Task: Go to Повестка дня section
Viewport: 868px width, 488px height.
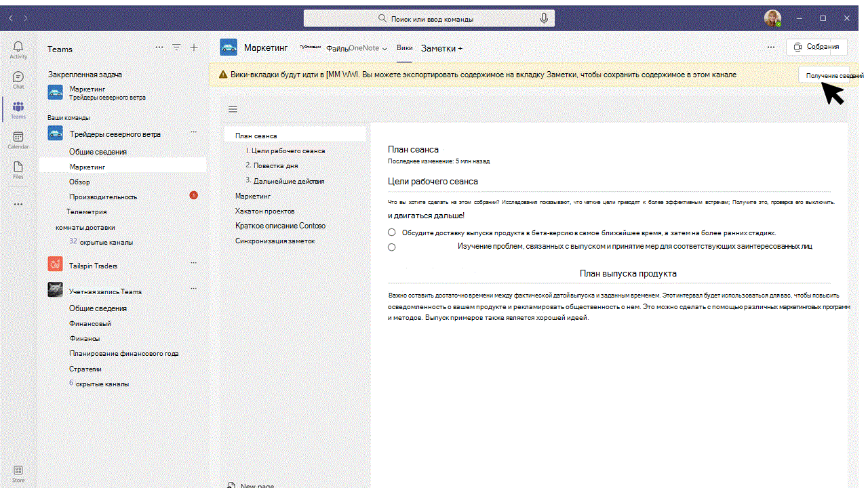Action: pos(271,165)
